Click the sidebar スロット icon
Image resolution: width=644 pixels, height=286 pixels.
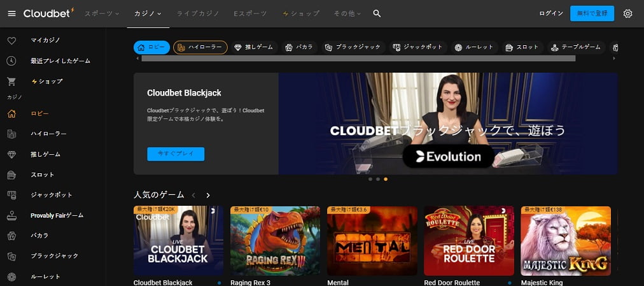[11, 175]
